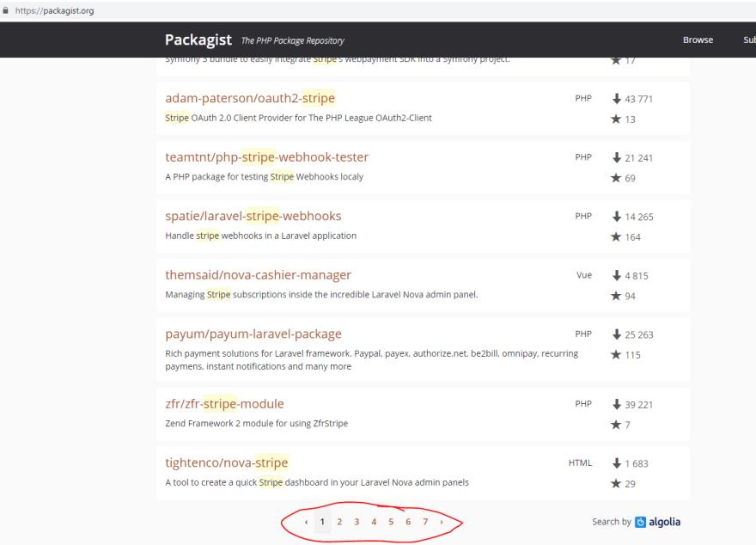The image size is (756, 545).
Task: Click 'The PHP Package Repository' tagline
Action: click(x=293, y=40)
